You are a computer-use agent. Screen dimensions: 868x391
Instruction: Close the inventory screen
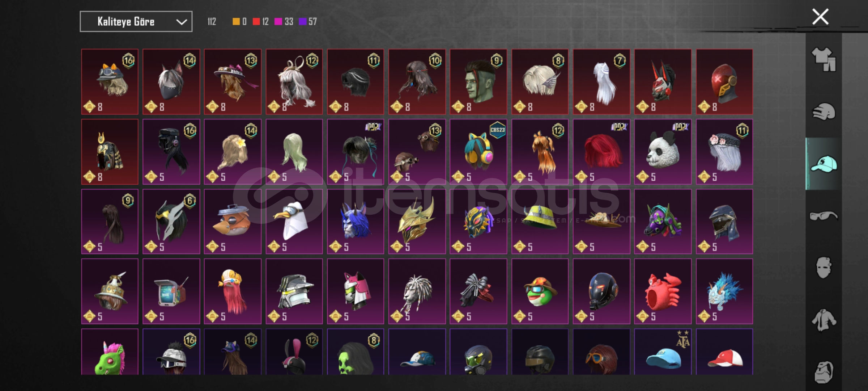tap(820, 17)
